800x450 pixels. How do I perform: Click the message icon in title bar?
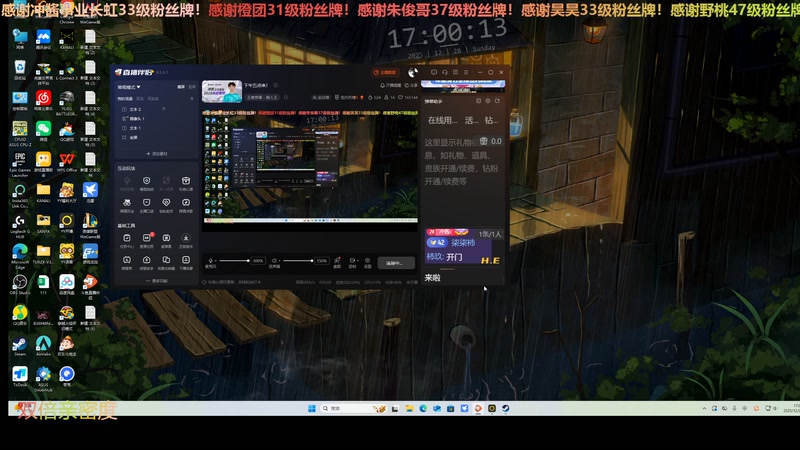point(434,72)
